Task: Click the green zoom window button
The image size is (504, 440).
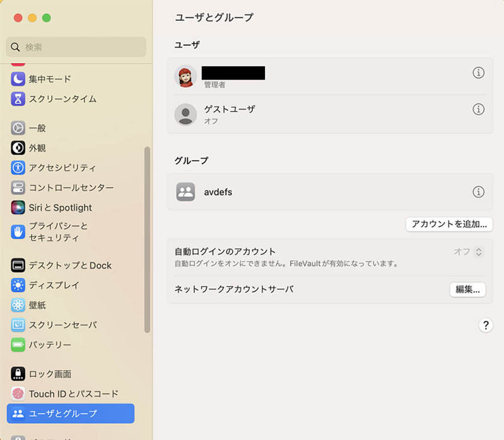Action: point(46,18)
